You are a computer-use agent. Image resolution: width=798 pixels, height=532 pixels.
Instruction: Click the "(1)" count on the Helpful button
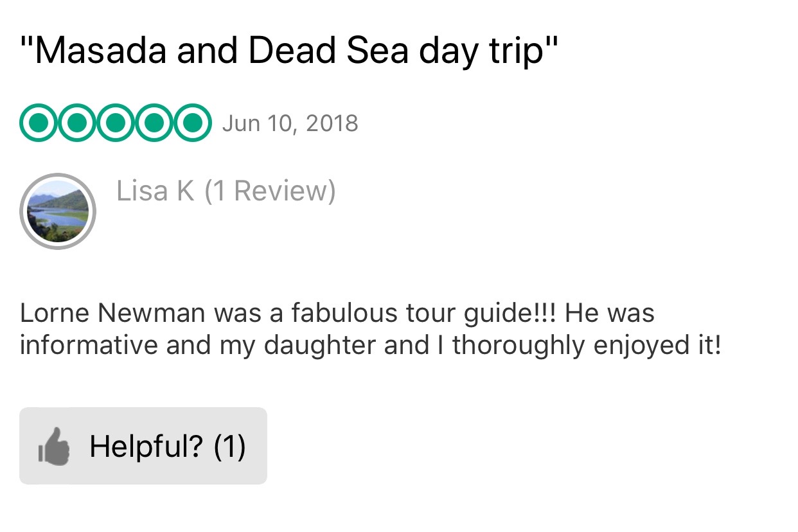pos(229,446)
